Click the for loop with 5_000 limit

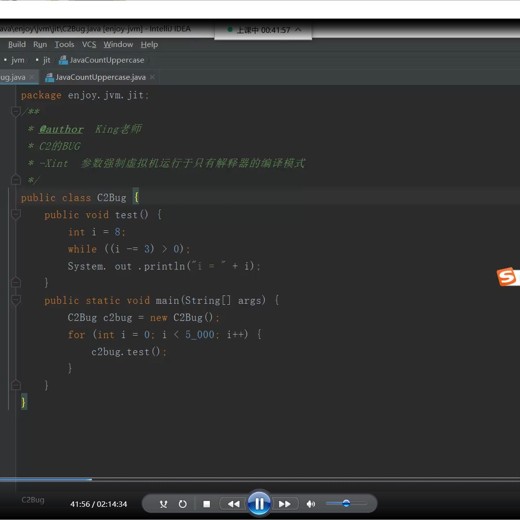click(x=165, y=334)
